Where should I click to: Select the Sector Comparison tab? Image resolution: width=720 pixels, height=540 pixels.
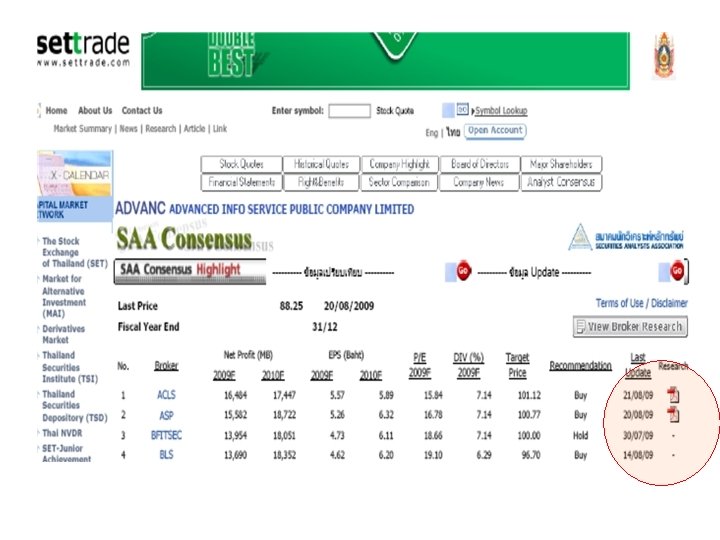pos(399,182)
